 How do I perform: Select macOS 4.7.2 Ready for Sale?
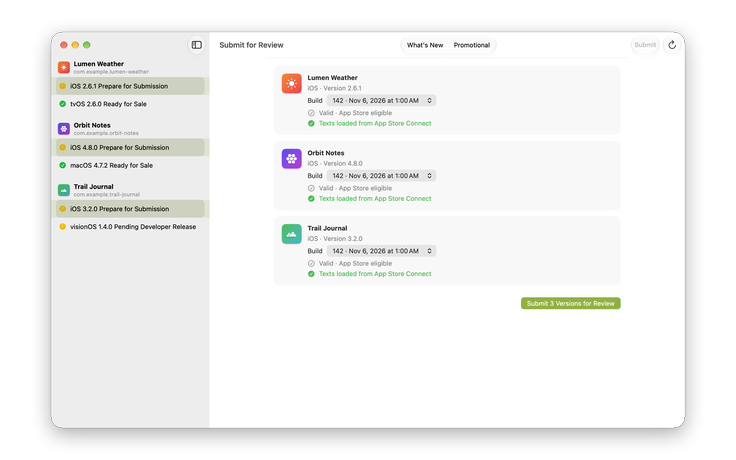(130, 165)
